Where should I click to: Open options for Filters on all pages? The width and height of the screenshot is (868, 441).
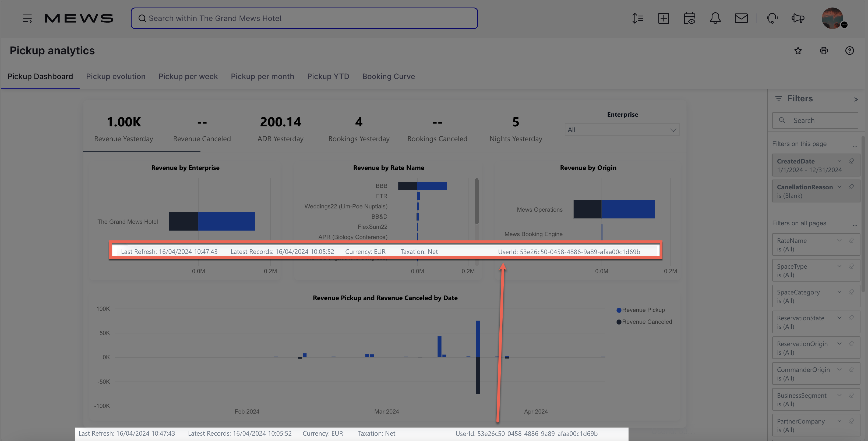(x=855, y=225)
